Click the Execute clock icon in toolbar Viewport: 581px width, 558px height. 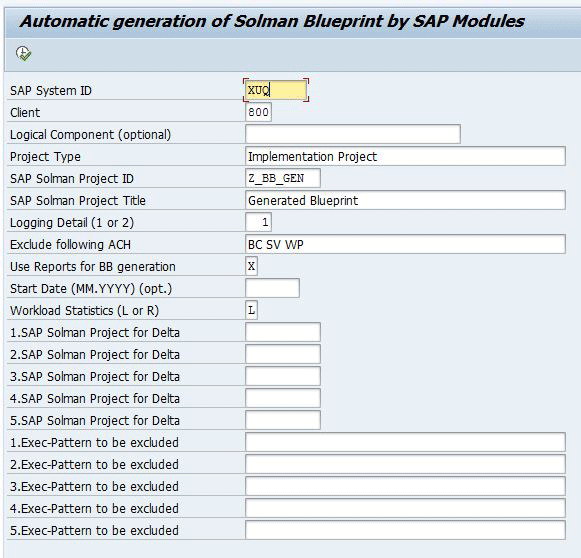click(23, 54)
